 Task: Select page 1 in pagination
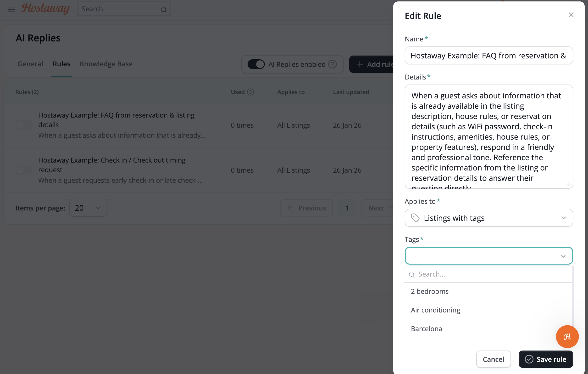tap(347, 208)
